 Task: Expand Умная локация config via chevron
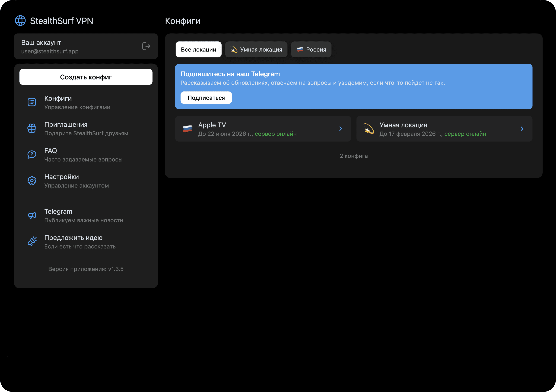tap(522, 129)
